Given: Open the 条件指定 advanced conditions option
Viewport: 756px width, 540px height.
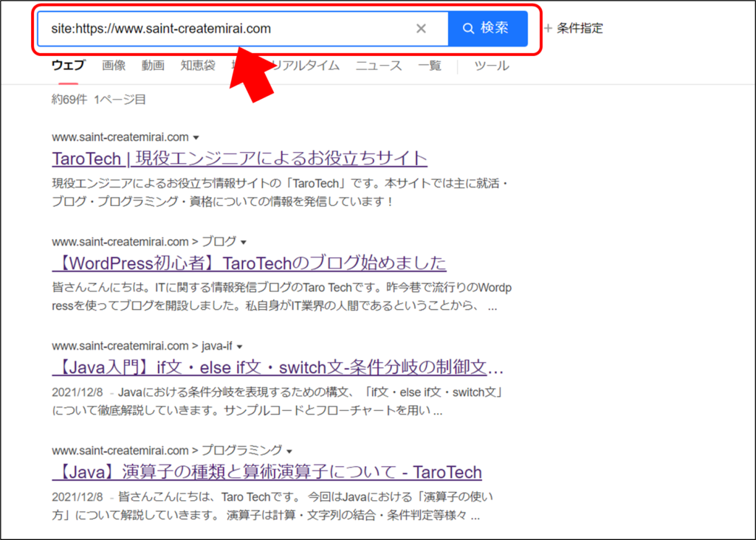Looking at the screenshot, I should pyautogui.click(x=574, y=29).
